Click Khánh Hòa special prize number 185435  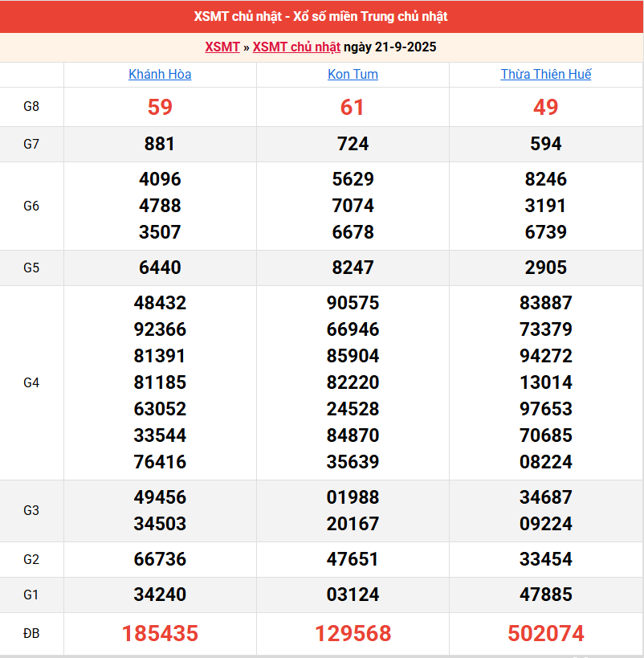point(160,633)
